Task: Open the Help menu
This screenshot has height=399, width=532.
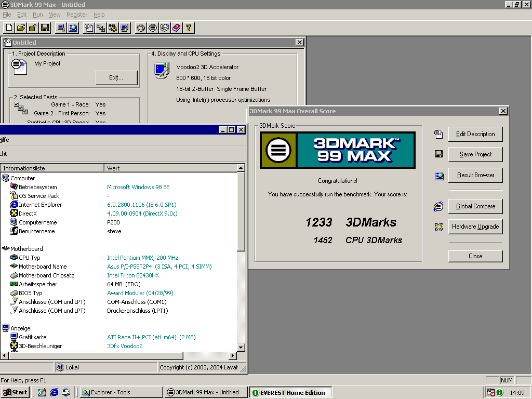Action: coord(99,15)
